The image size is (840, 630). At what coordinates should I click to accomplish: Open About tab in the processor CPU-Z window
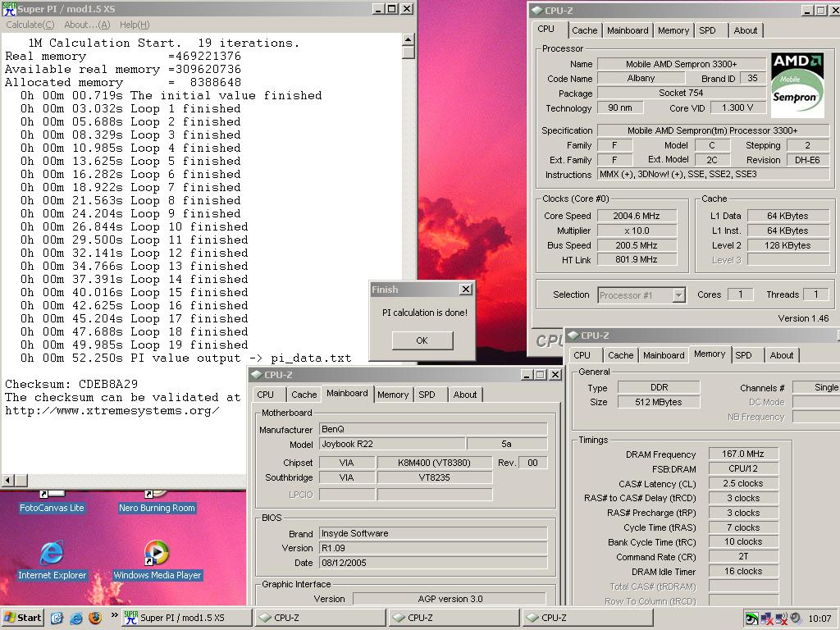coord(746,30)
